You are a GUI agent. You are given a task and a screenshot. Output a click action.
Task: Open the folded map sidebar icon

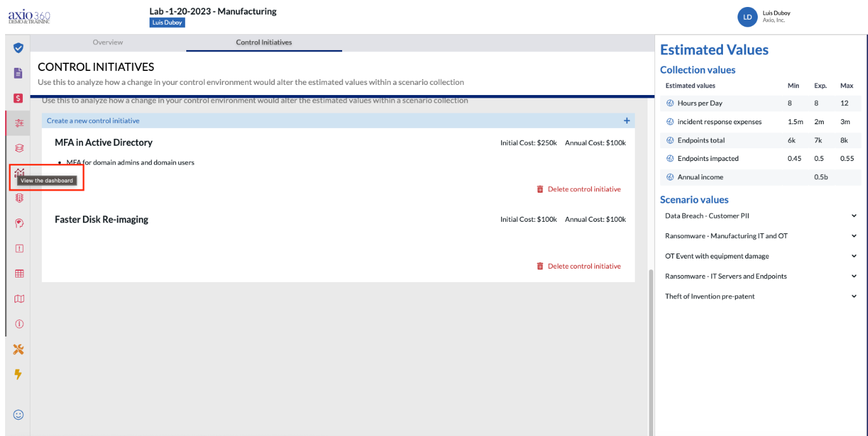point(19,298)
